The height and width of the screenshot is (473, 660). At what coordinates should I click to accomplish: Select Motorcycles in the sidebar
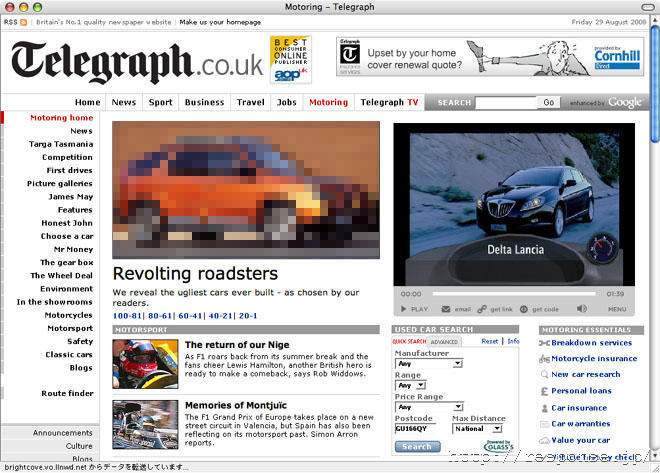pos(69,315)
